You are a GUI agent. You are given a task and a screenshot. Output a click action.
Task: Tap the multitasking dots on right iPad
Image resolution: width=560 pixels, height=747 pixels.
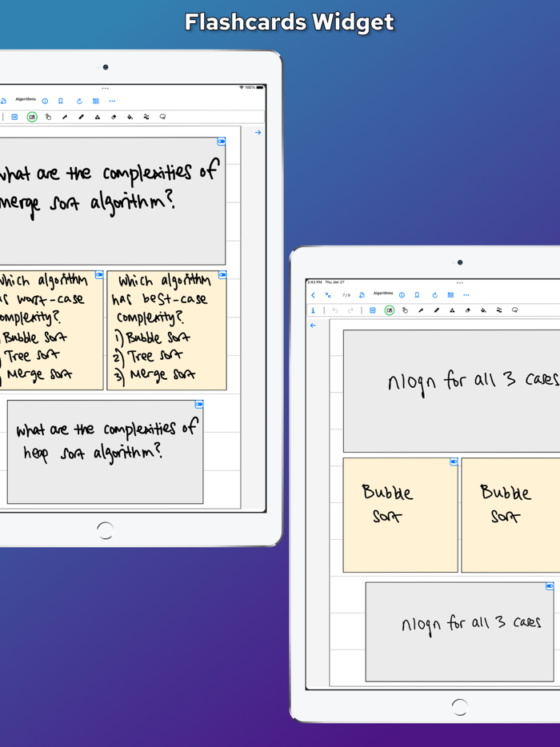pos(460,282)
